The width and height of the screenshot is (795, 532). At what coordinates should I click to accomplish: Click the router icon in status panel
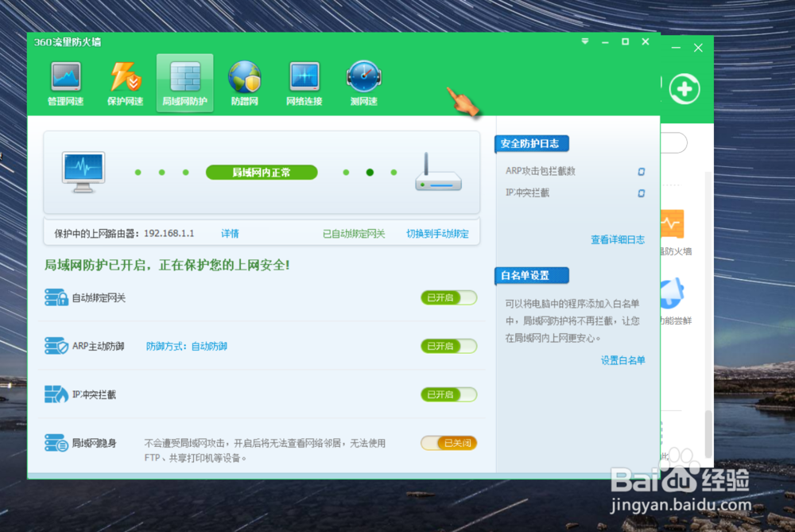(x=438, y=173)
